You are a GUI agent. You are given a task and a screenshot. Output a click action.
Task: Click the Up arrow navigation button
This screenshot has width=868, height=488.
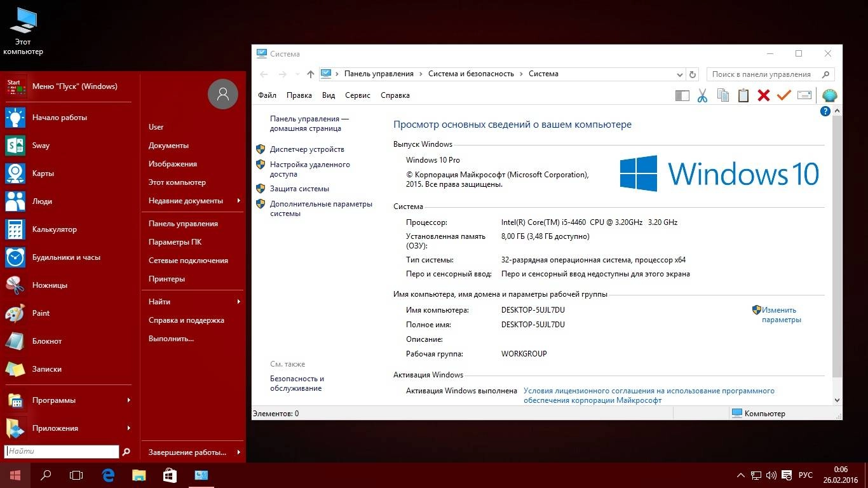310,74
